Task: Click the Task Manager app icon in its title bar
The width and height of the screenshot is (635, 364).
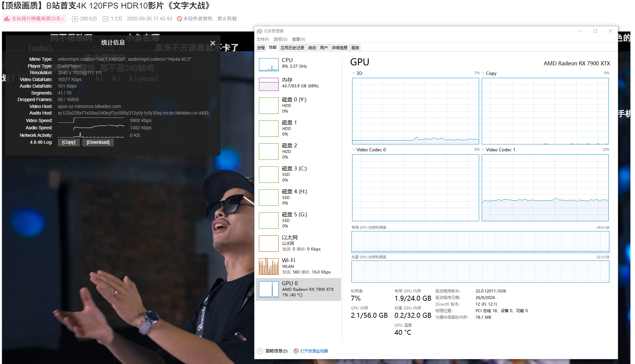Action: coord(260,31)
